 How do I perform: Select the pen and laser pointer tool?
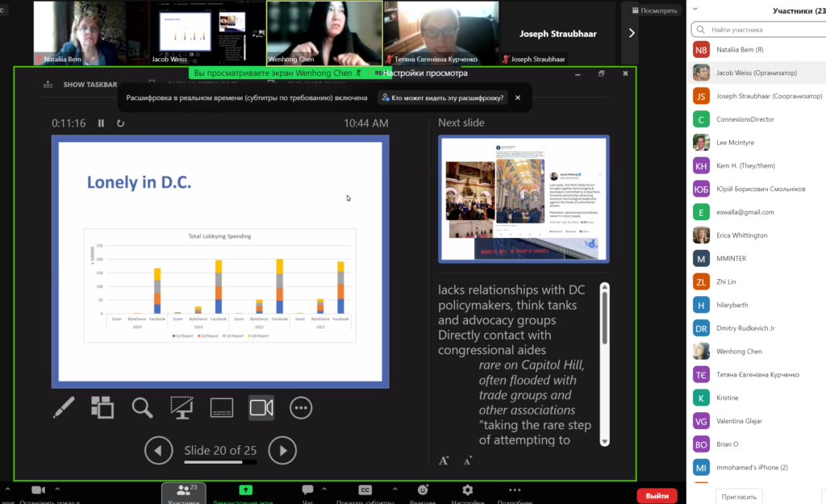(x=64, y=408)
